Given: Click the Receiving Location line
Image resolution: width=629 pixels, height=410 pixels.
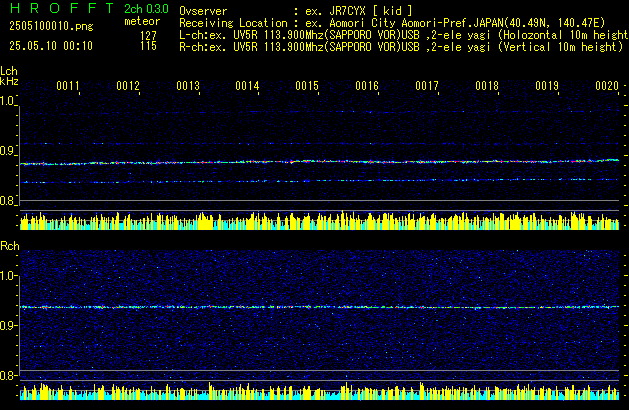Looking at the screenshot, I should pyautogui.click(x=392, y=23).
